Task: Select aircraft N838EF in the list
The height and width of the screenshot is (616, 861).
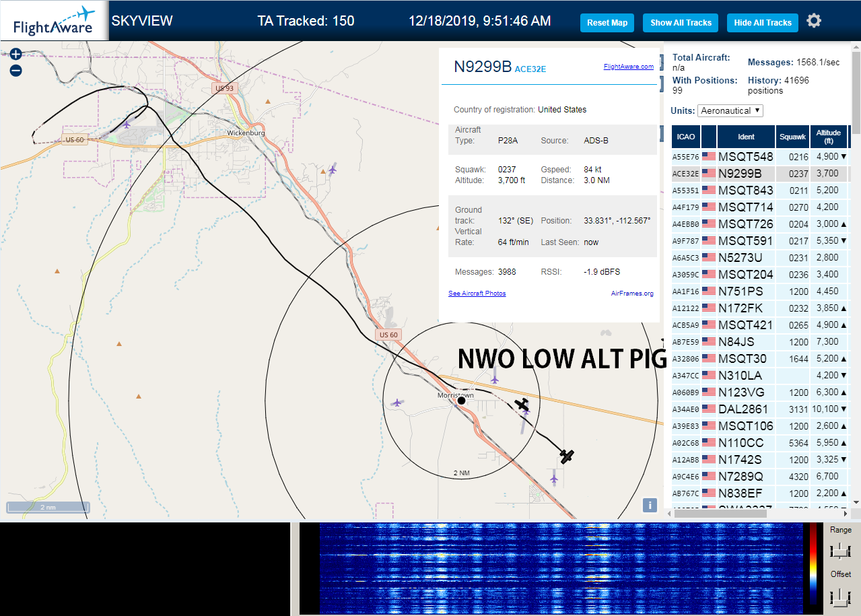Action: coord(759,493)
